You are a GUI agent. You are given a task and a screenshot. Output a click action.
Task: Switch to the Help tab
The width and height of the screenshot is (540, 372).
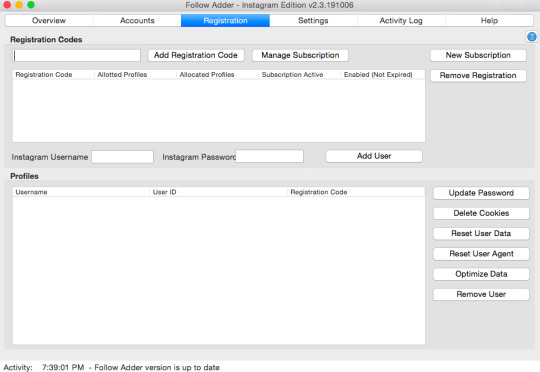[x=489, y=21]
